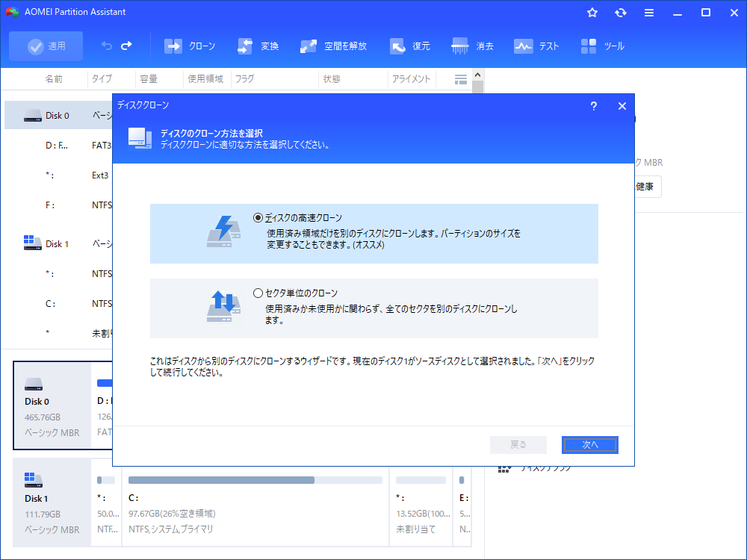Click the sector clone arrows disk icon
747x560 pixels.
pos(223,306)
